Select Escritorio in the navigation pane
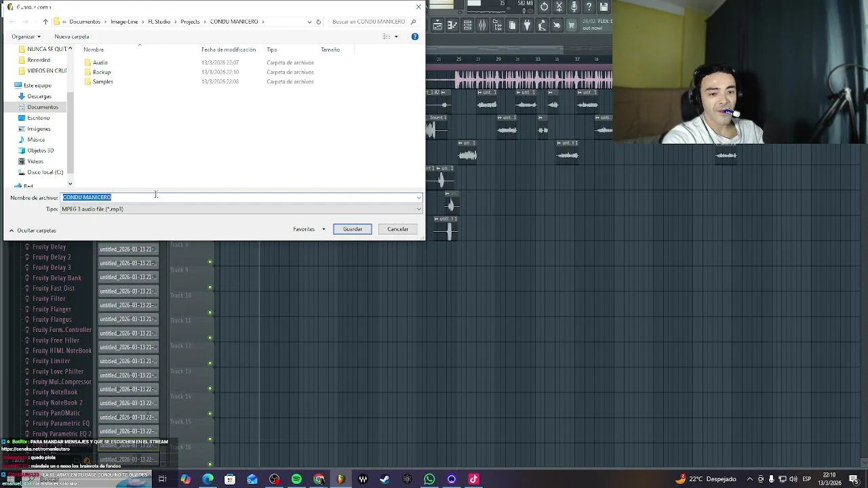The height and width of the screenshot is (488, 868). tap(39, 118)
